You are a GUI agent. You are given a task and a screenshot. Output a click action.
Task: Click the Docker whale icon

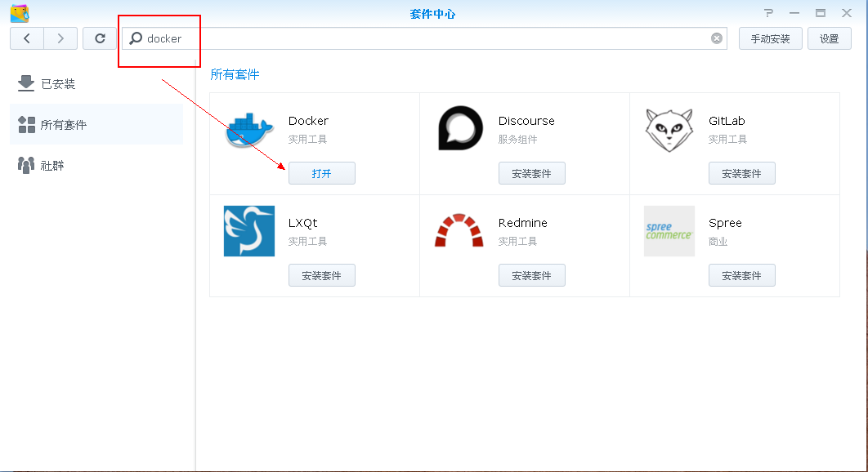coord(249,131)
